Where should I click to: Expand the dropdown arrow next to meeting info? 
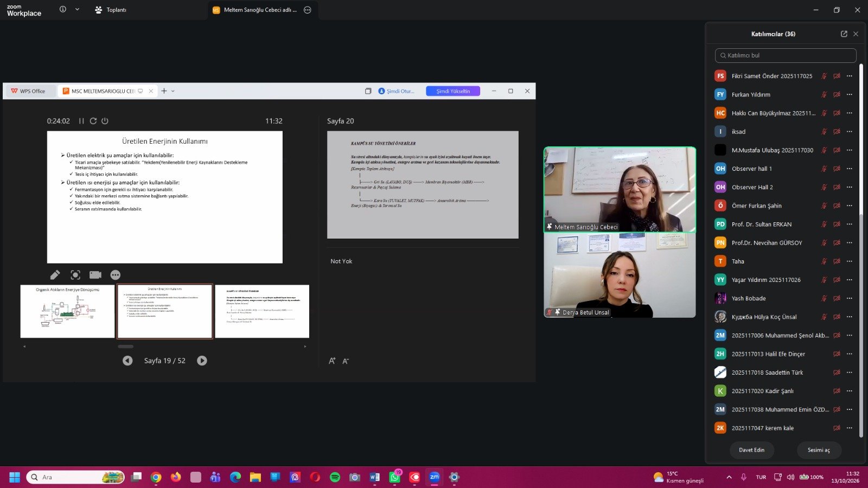click(x=77, y=9)
